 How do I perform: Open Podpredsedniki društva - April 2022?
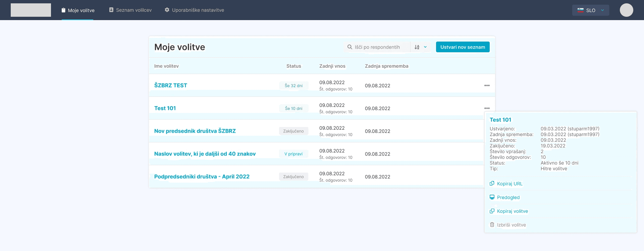pyautogui.click(x=202, y=177)
